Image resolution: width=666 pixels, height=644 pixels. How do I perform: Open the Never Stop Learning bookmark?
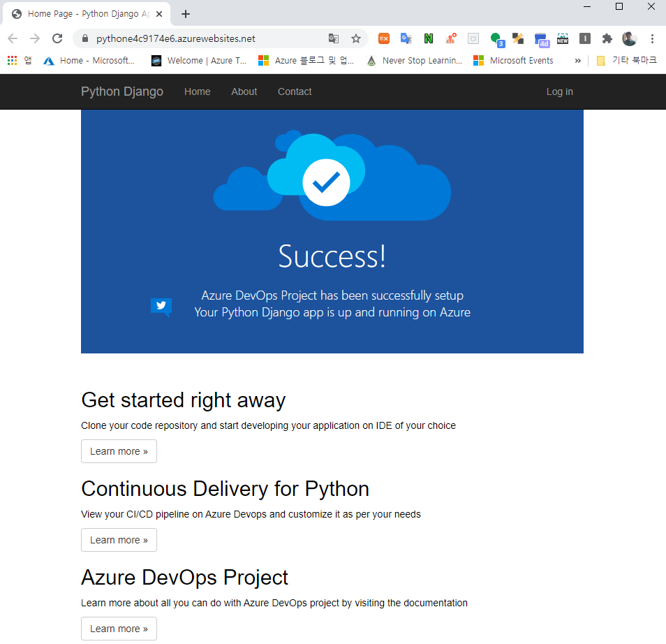[x=415, y=61]
